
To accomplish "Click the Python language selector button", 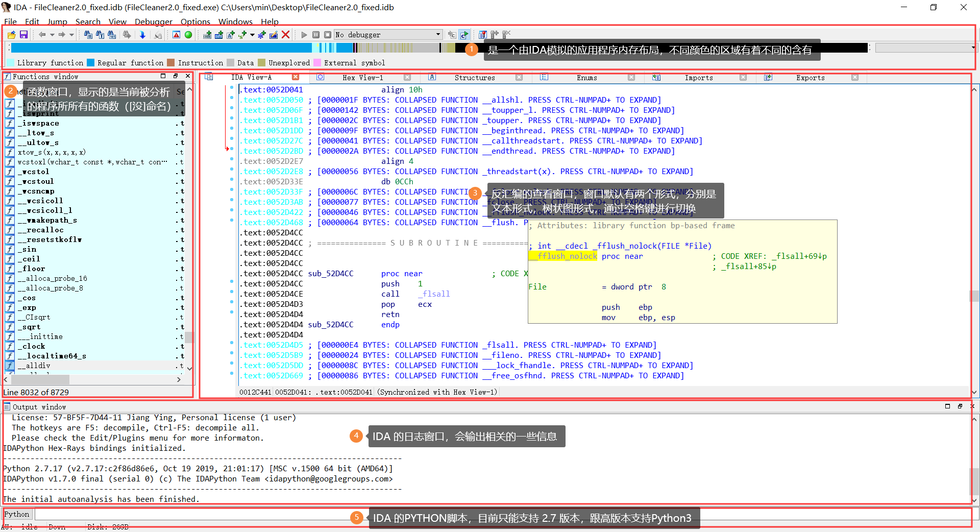I will [x=17, y=514].
